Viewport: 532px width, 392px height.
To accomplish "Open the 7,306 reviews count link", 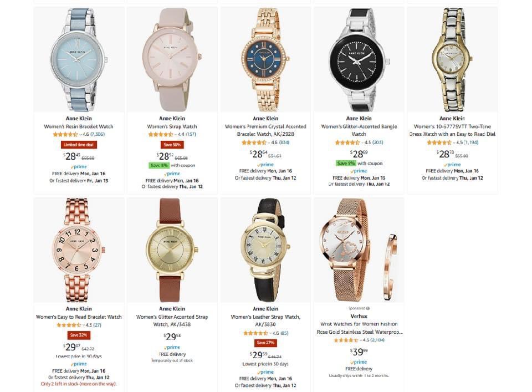I will pos(98,134).
